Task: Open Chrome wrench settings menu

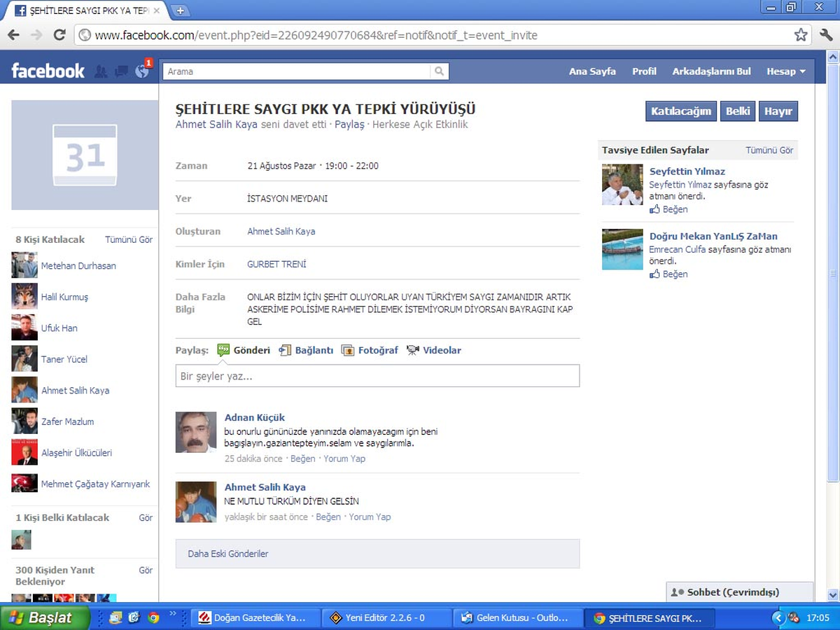Action: pyautogui.click(x=826, y=34)
